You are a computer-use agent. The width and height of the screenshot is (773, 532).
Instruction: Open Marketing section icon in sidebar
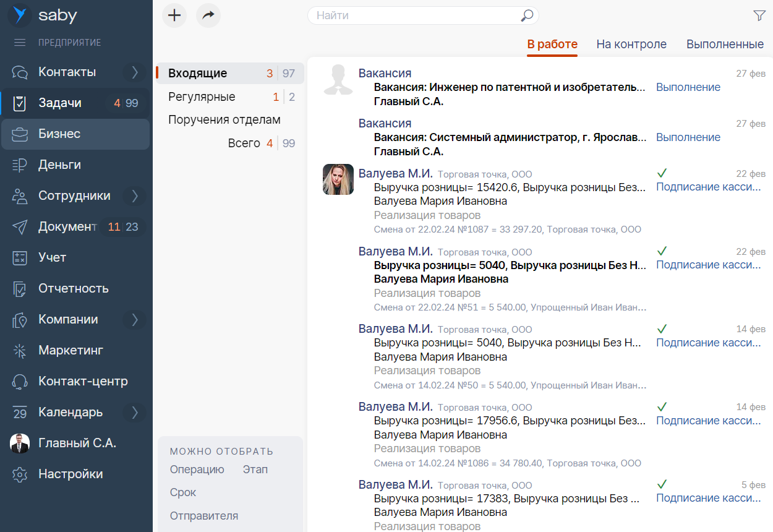coord(20,351)
